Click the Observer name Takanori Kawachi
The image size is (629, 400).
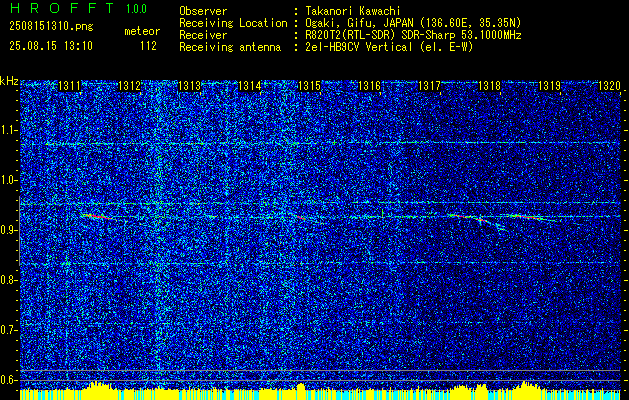tap(353, 11)
